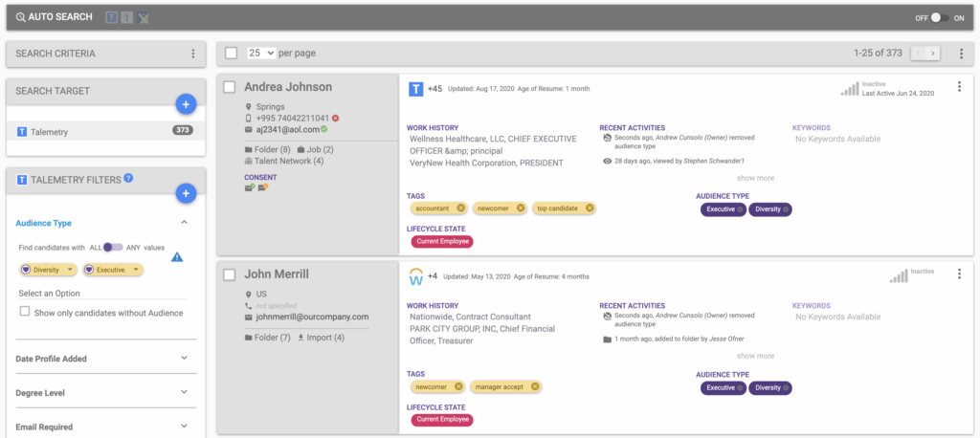980x438 pixels.
Task: Expand the Date Profile Added filter
Action: pos(184,359)
